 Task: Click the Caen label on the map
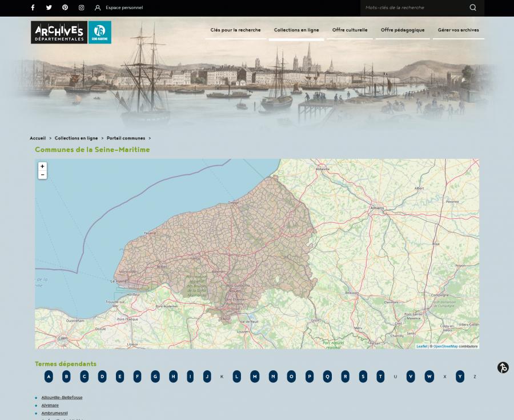click(63, 338)
